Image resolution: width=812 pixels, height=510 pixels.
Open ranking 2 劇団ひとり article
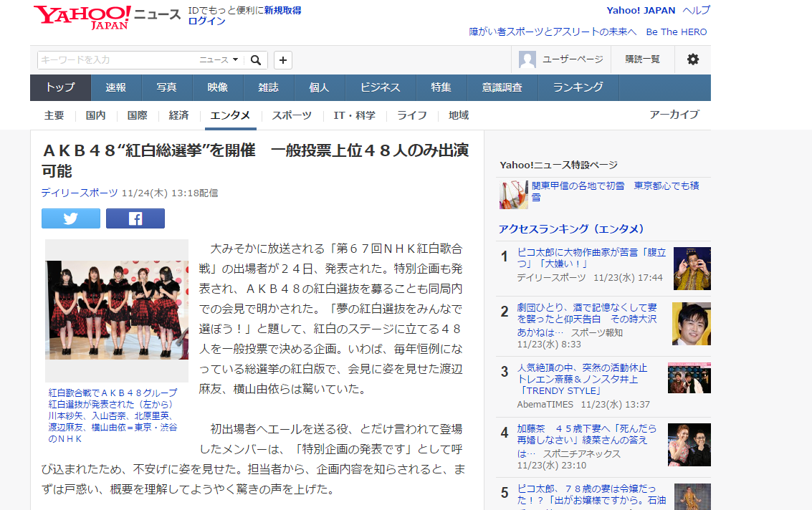point(587,319)
